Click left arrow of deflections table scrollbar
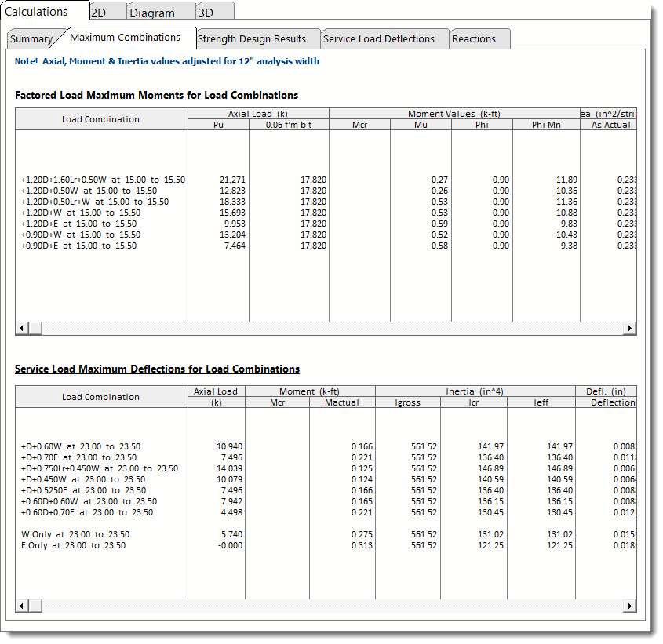 [x=22, y=606]
